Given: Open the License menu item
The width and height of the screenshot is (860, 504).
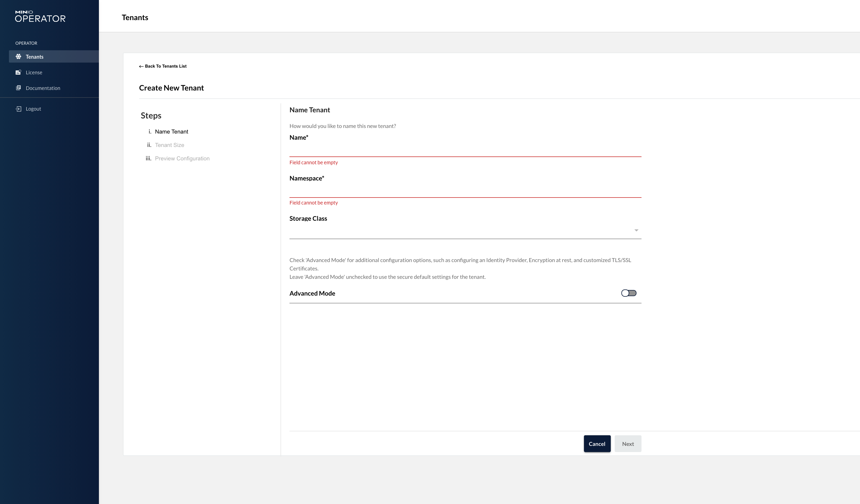Looking at the screenshot, I should (x=34, y=72).
